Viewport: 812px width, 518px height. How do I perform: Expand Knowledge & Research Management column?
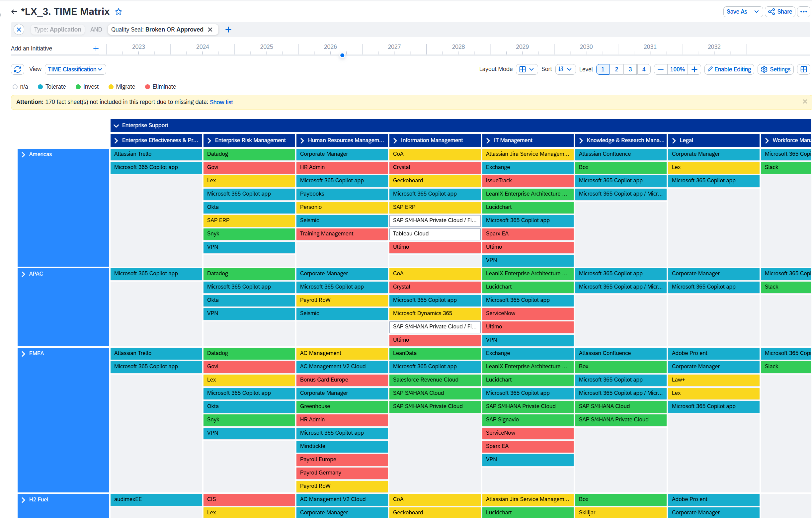[x=581, y=141]
